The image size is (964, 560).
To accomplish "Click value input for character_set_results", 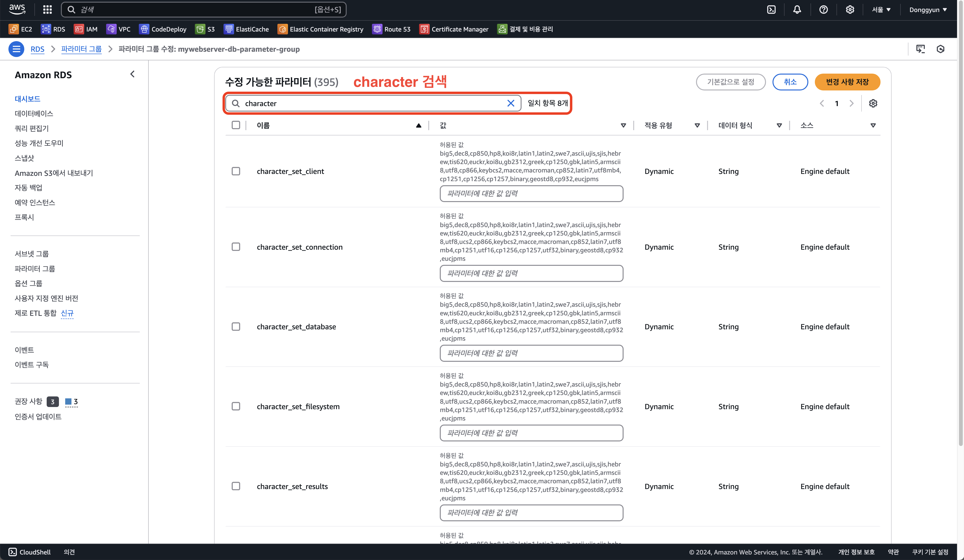I will point(531,513).
